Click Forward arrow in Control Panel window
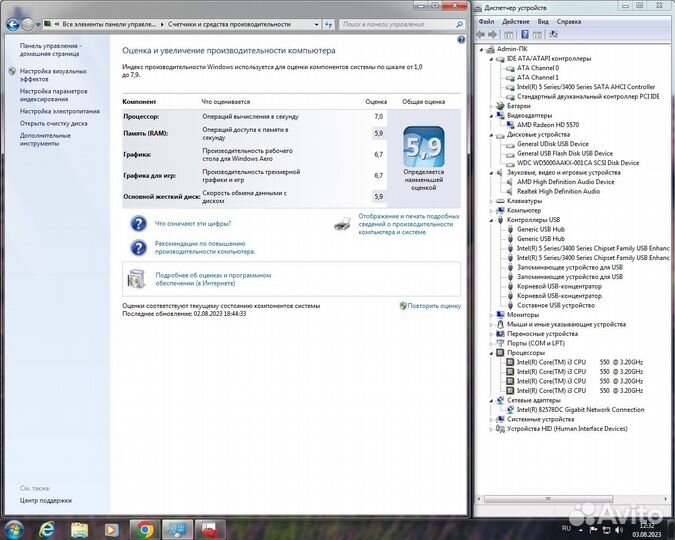Screen dimensions: 675x540 (x=28, y=25)
